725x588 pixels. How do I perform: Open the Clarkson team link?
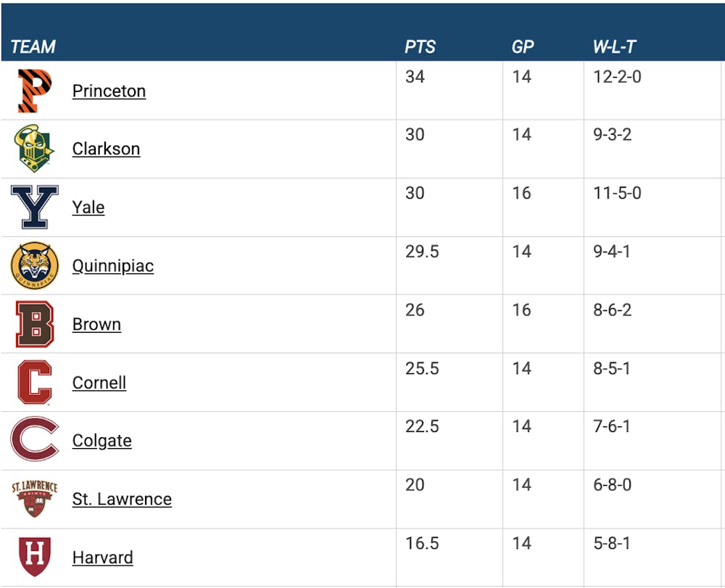point(106,149)
